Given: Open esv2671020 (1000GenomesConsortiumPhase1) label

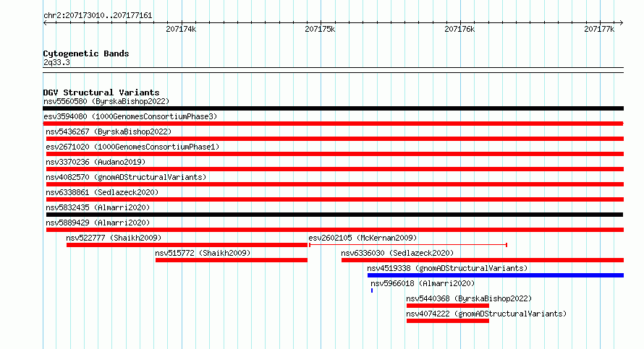Looking at the screenshot, I should coord(132,147).
